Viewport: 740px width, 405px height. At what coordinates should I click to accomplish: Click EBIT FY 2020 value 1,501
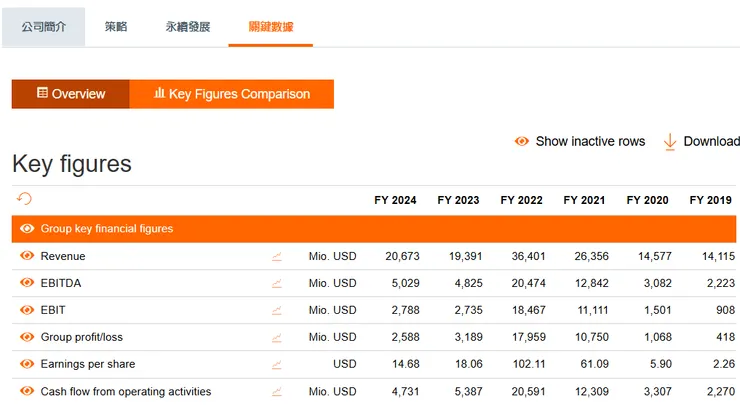click(658, 310)
